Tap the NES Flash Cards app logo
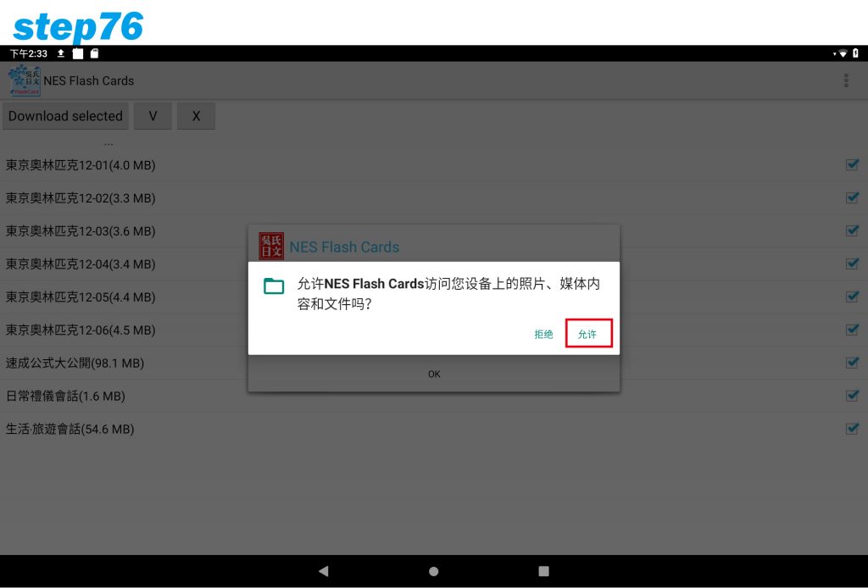The image size is (868, 588). point(25,80)
